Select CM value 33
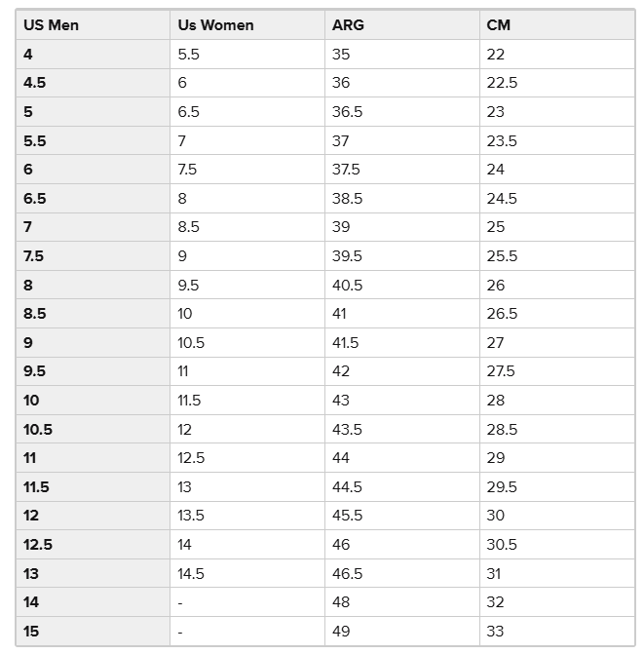644x654 pixels. click(x=495, y=632)
